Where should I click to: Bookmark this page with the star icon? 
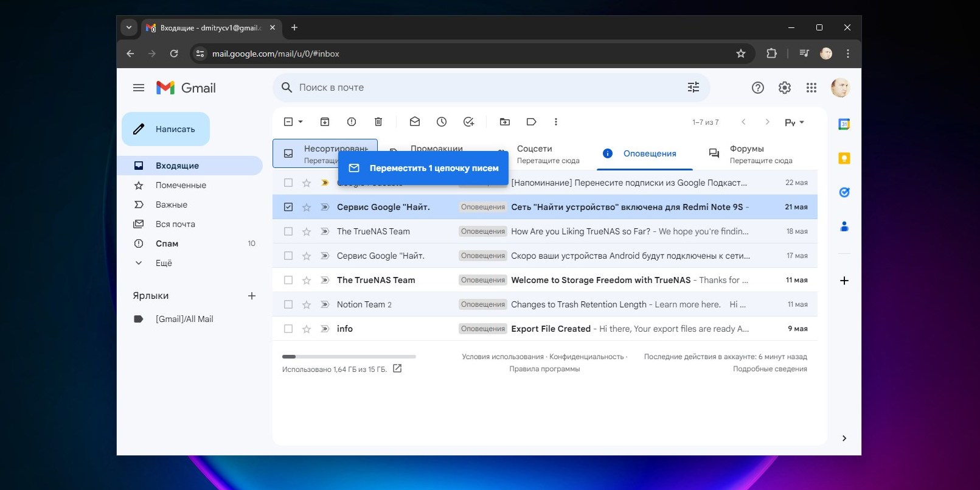coord(741,54)
